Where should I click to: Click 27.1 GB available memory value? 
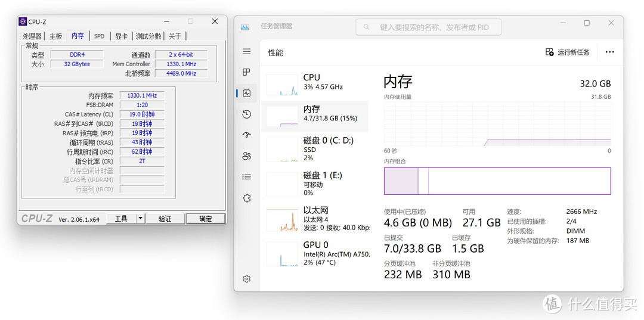(481, 223)
